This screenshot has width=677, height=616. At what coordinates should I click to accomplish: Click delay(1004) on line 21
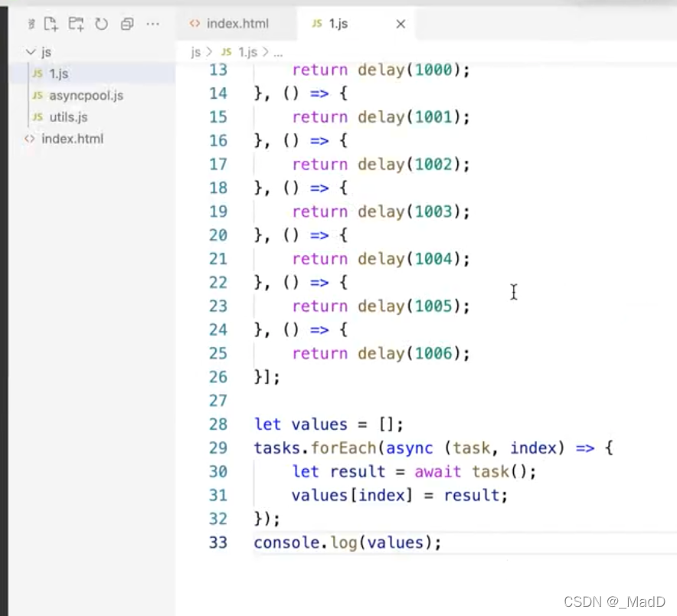point(409,259)
